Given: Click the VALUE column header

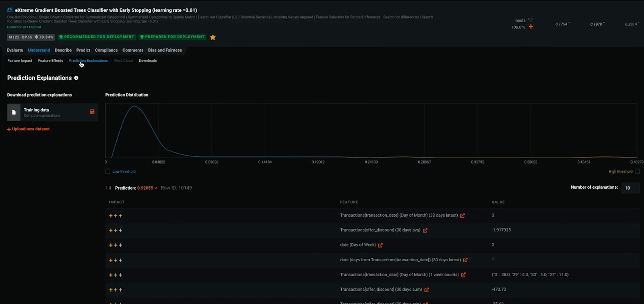Looking at the screenshot, I should pos(498,202).
